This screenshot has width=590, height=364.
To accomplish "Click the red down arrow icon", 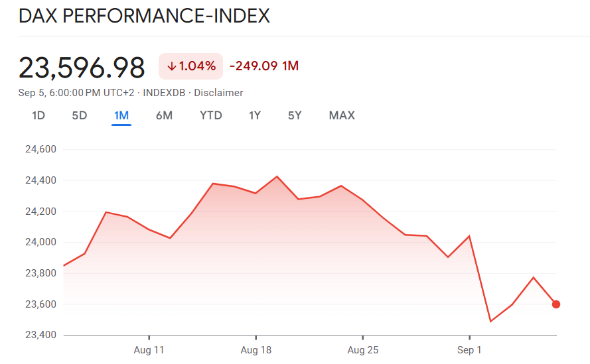I will click(x=172, y=66).
